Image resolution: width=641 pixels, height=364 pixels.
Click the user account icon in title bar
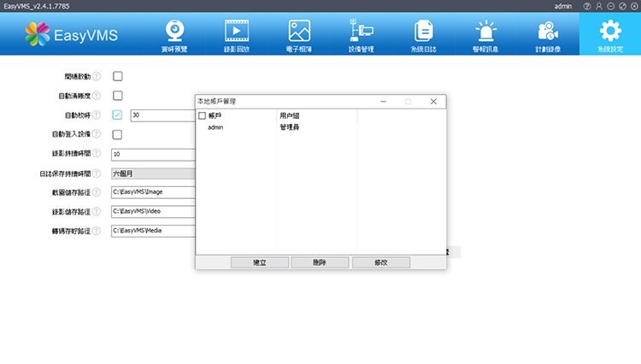[599, 6]
